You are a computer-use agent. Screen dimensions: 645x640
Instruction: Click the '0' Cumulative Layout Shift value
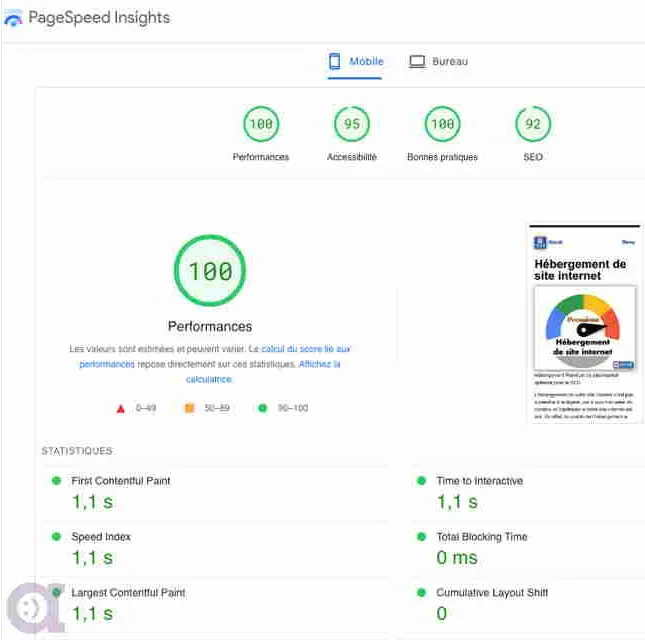coord(442,614)
